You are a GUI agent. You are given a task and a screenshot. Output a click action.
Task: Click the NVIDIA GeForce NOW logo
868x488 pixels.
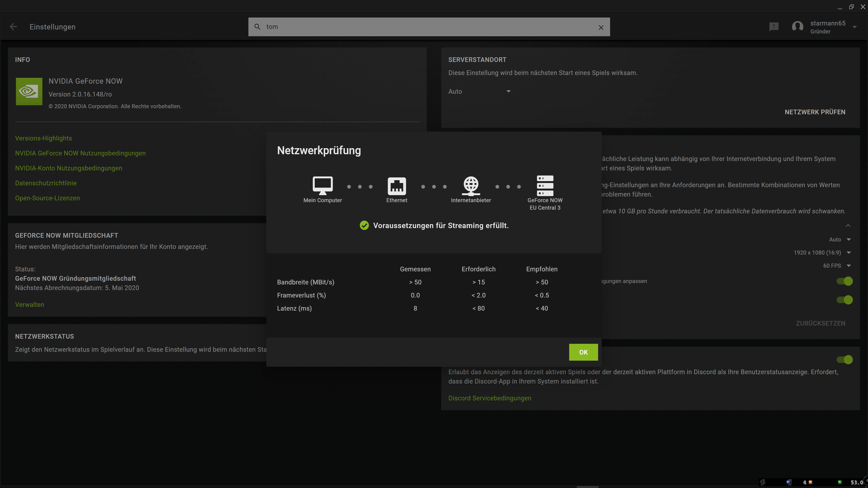[29, 91]
